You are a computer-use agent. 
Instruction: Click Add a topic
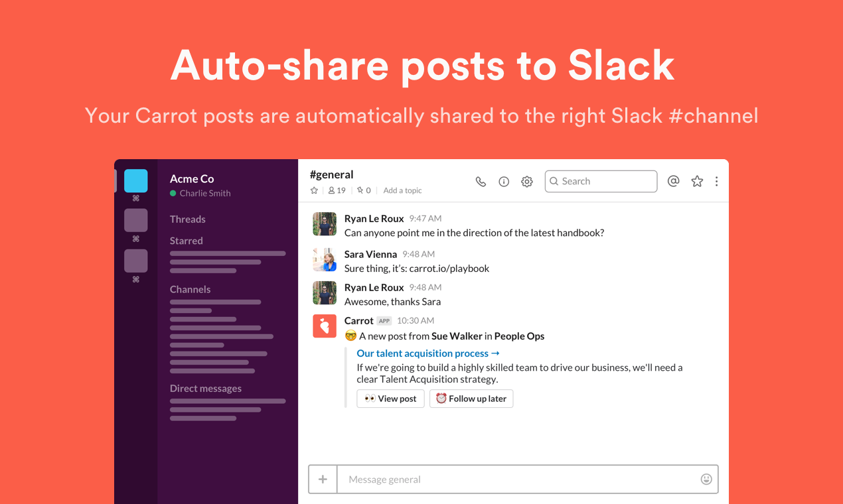click(x=402, y=190)
